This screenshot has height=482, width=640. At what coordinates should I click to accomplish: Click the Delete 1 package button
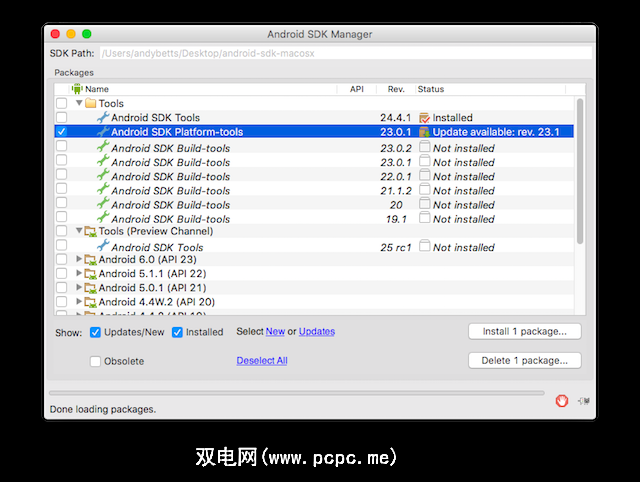[x=524, y=360]
